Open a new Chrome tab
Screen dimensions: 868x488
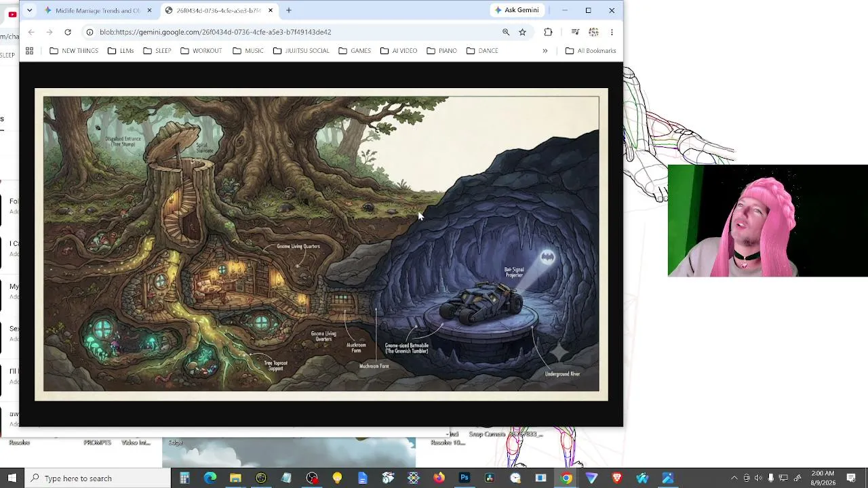tap(289, 10)
